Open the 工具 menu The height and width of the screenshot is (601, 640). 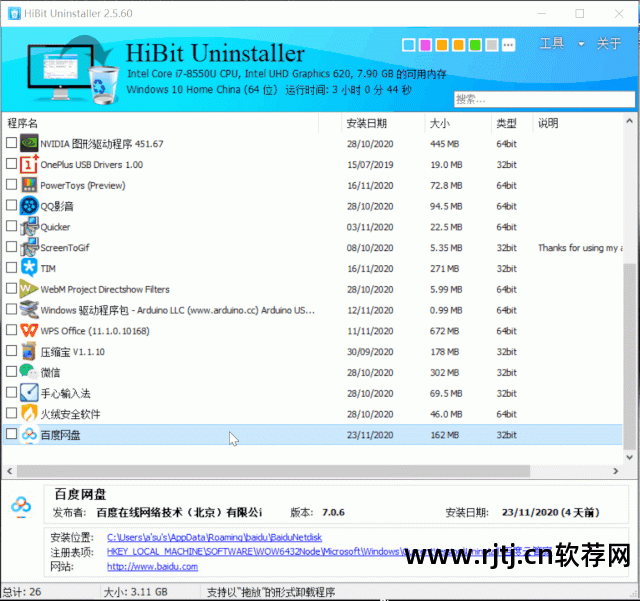[552, 43]
